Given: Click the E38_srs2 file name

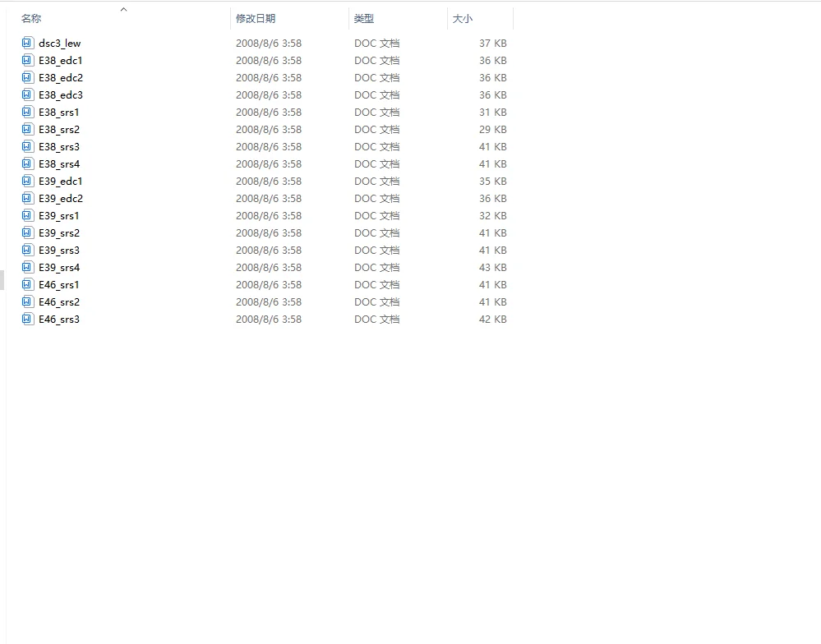Looking at the screenshot, I should point(59,129).
